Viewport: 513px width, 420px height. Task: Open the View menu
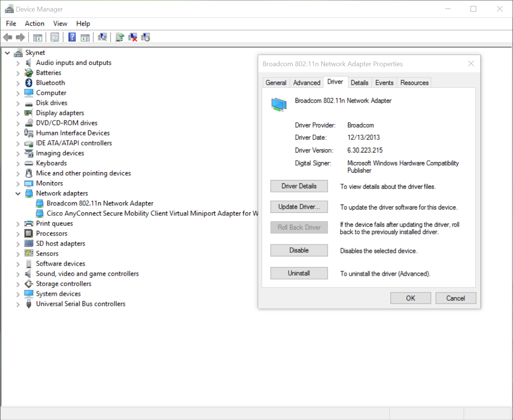(x=60, y=23)
